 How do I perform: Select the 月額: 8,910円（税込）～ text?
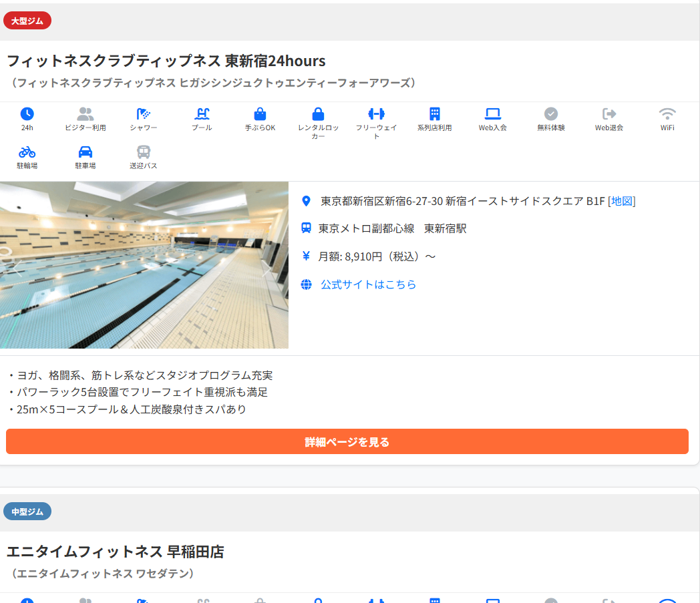click(377, 256)
